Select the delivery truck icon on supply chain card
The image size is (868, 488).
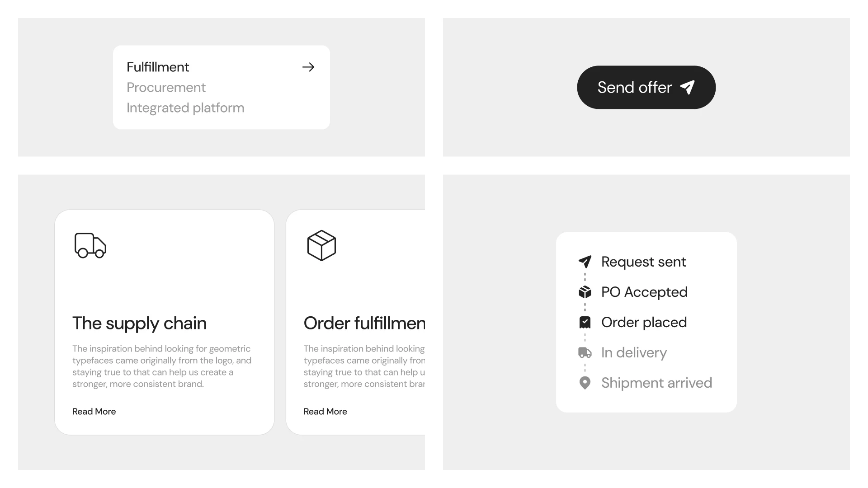point(90,245)
